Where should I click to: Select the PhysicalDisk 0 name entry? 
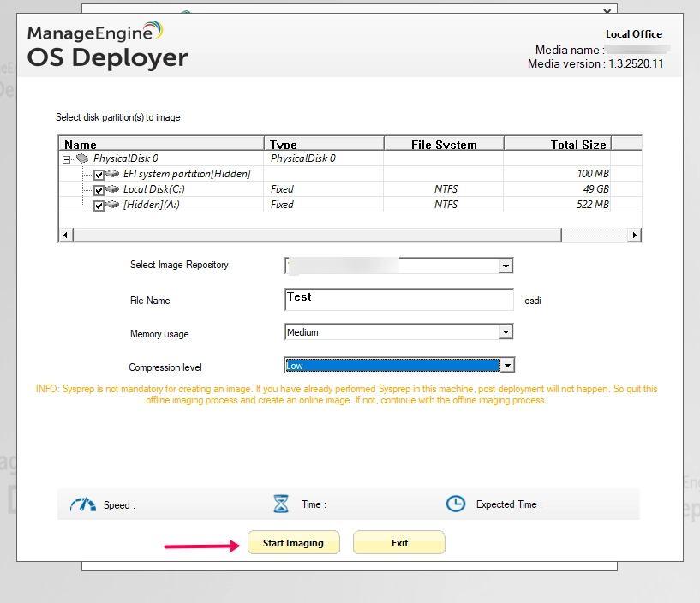(x=125, y=158)
